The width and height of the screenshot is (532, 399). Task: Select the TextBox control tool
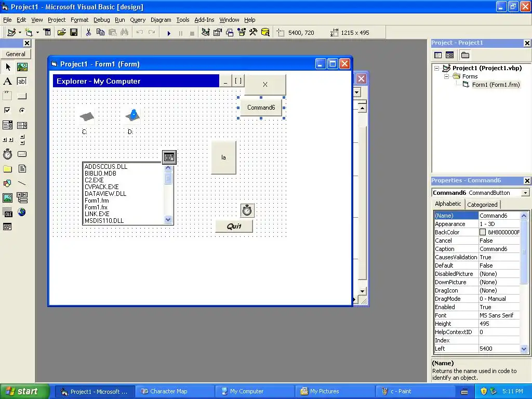point(22,82)
